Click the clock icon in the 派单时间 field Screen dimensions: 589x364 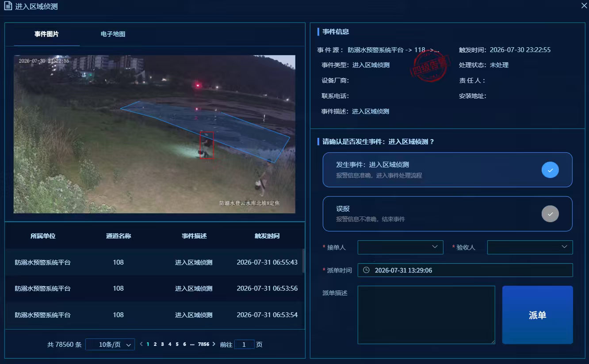tap(366, 270)
